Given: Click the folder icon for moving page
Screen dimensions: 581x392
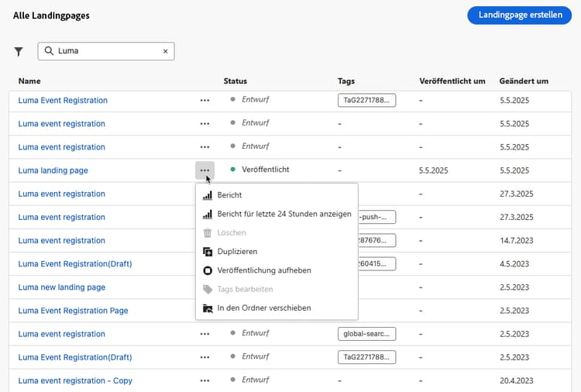Looking at the screenshot, I should 208,308.
